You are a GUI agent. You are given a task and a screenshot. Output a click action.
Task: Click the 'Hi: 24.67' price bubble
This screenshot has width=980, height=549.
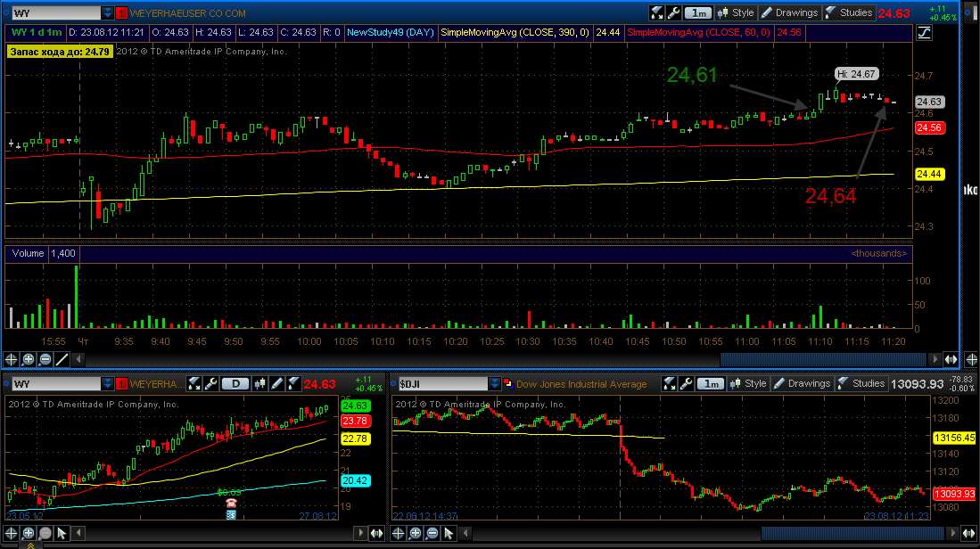[857, 74]
